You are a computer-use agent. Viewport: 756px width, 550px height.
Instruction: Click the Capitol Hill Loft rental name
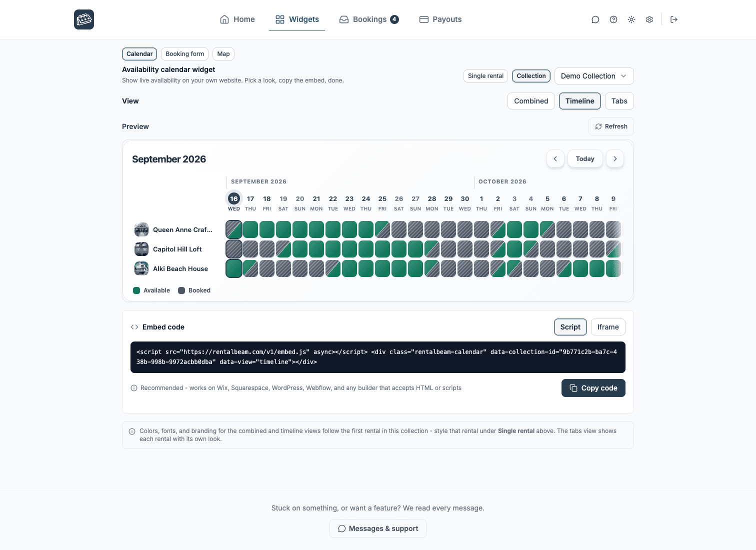pyautogui.click(x=177, y=249)
